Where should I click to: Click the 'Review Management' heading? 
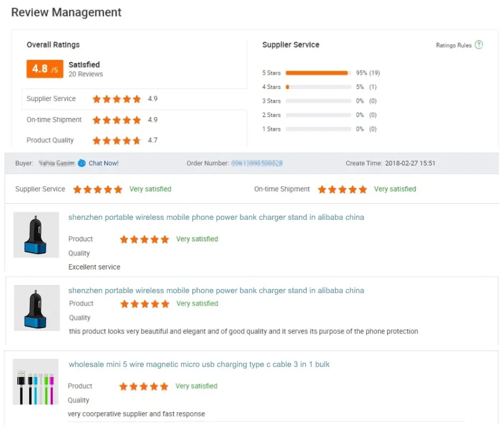pyautogui.click(x=66, y=12)
